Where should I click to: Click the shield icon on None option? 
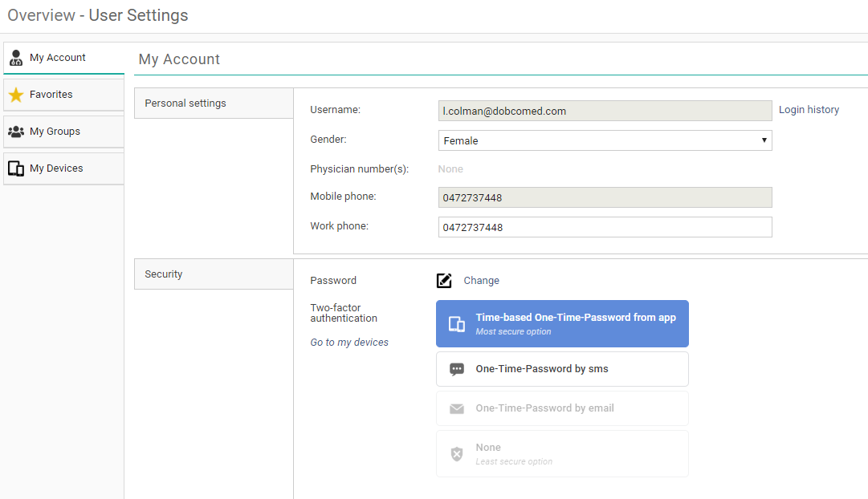click(x=457, y=454)
